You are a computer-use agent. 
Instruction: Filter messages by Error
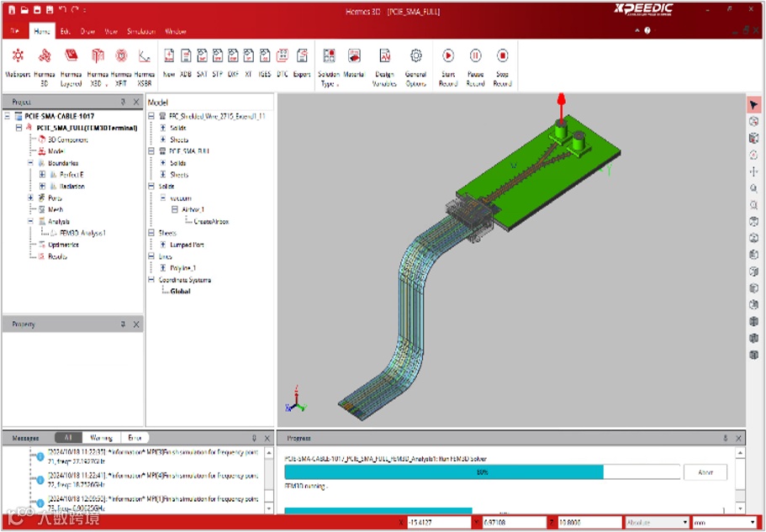click(x=135, y=438)
